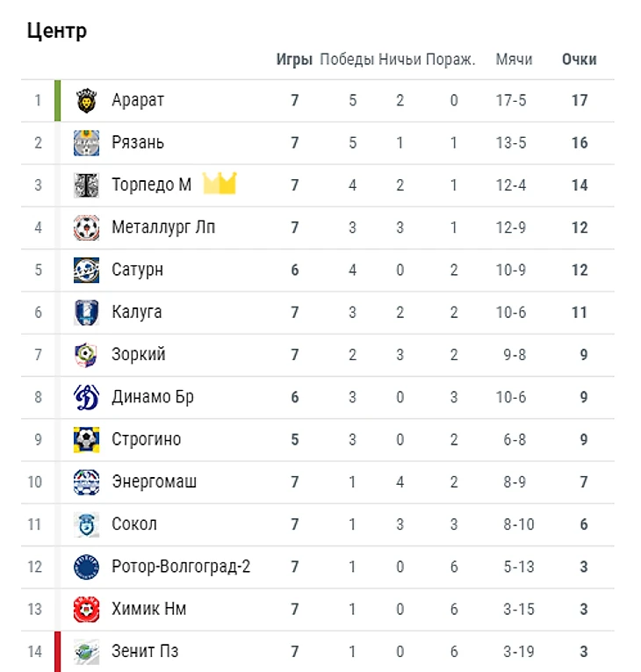Image resolution: width=641 pixels, height=672 pixels.
Task: Open the Калуга team link
Action: [x=137, y=312]
